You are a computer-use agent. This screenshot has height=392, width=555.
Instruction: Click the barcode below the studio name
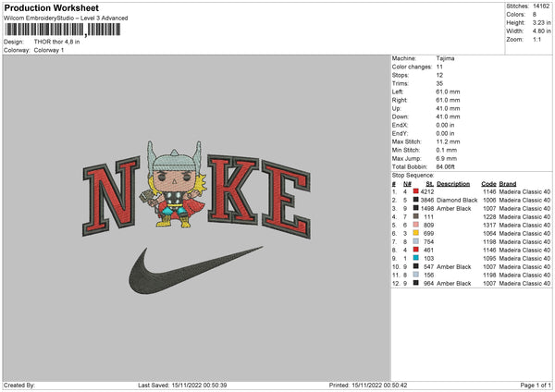(x=62, y=30)
